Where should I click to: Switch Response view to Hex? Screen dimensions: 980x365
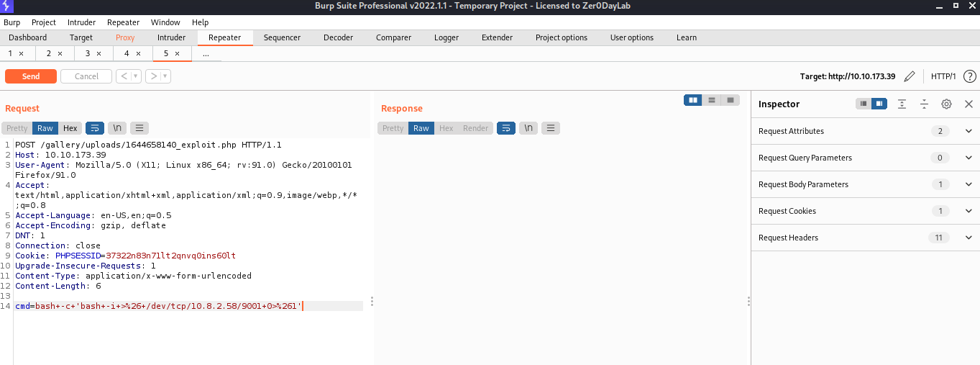(x=446, y=128)
